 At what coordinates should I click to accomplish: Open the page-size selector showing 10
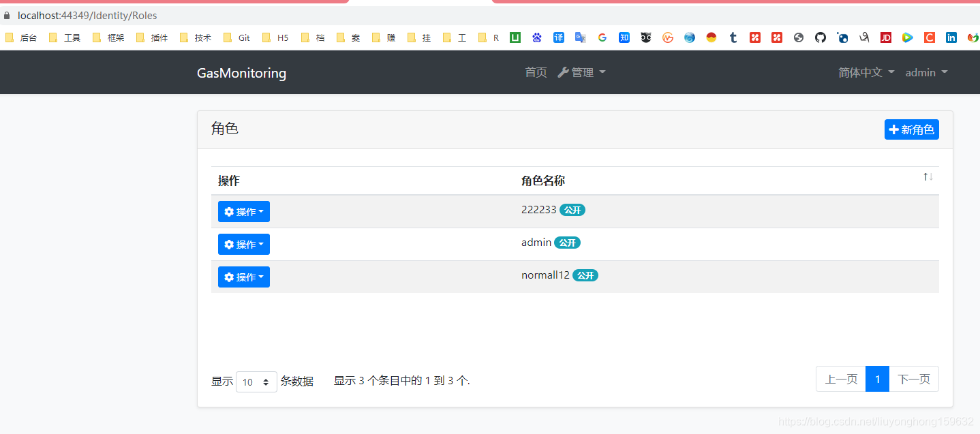256,382
